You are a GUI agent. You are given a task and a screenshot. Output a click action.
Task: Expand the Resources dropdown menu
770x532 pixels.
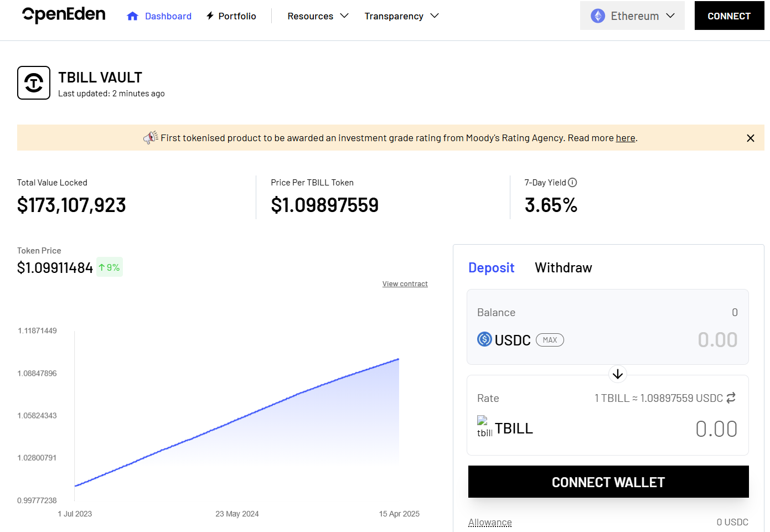318,16
